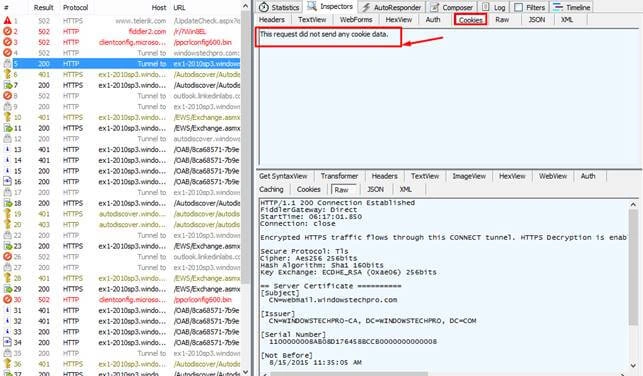
Task: Click lock icon of session 5
Action: point(7,64)
